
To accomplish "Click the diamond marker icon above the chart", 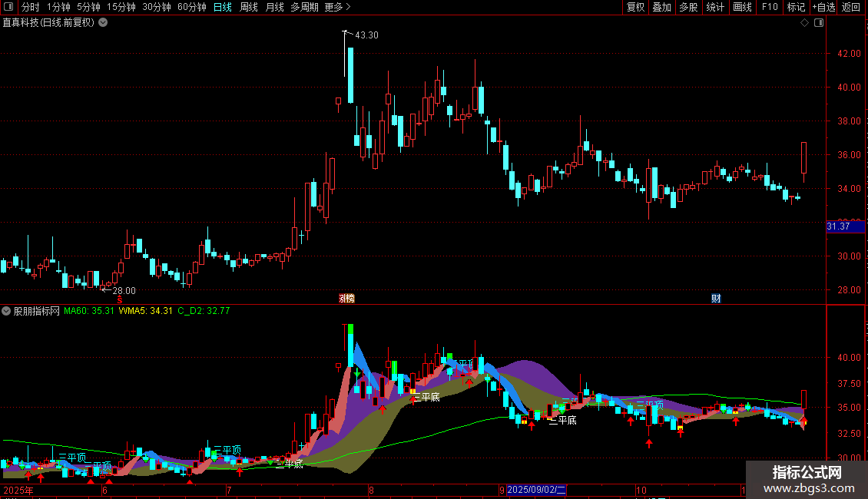I will click(805, 23).
